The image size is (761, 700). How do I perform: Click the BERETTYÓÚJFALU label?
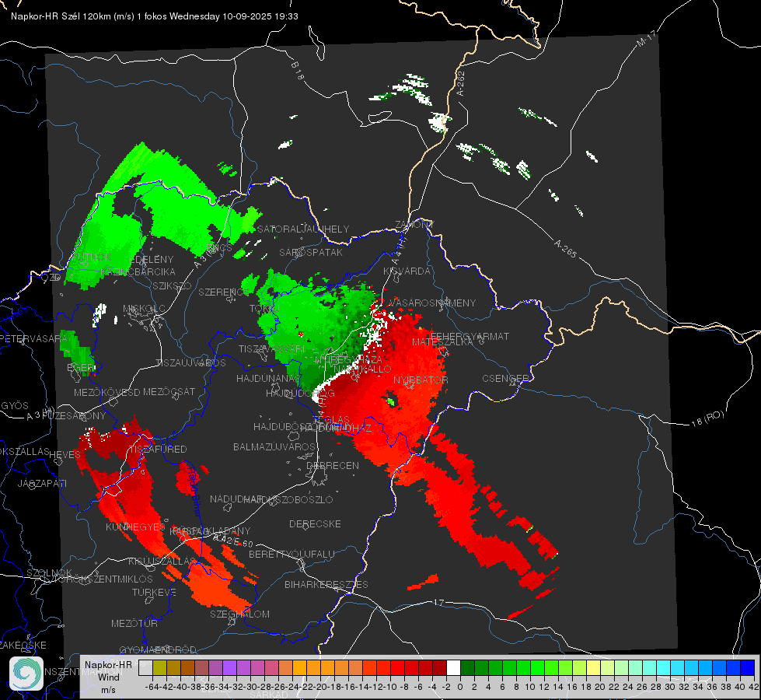tap(291, 555)
